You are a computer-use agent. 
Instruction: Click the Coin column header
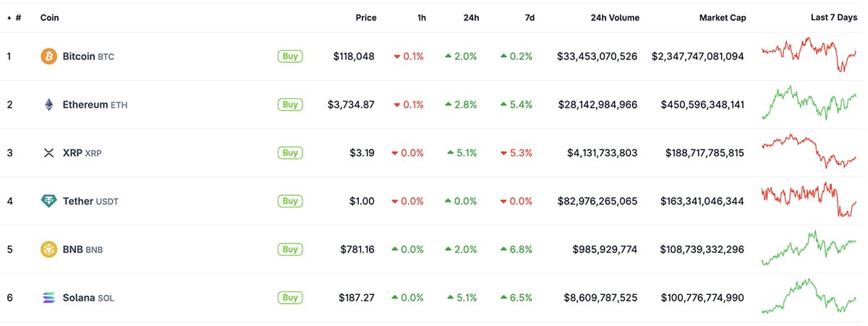[49, 17]
